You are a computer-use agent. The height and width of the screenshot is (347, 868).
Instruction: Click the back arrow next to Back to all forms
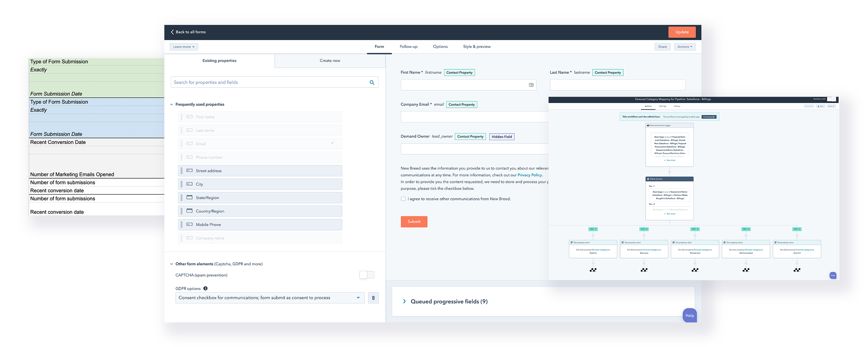[x=172, y=32]
